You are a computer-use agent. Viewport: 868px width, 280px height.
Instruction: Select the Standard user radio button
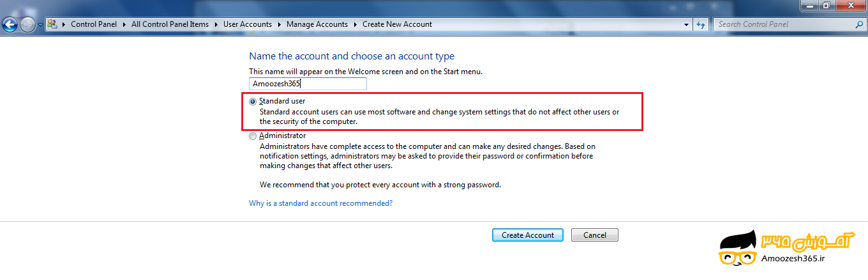click(x=253, y=102)
